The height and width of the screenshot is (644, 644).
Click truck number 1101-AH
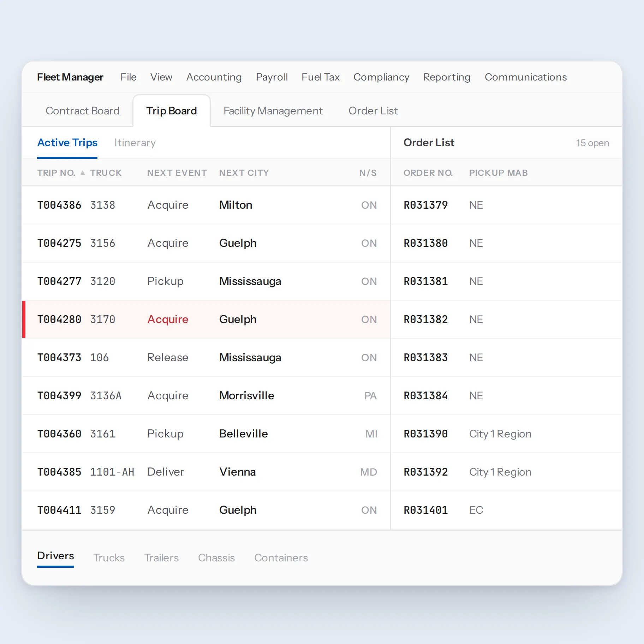coord(112,472)
